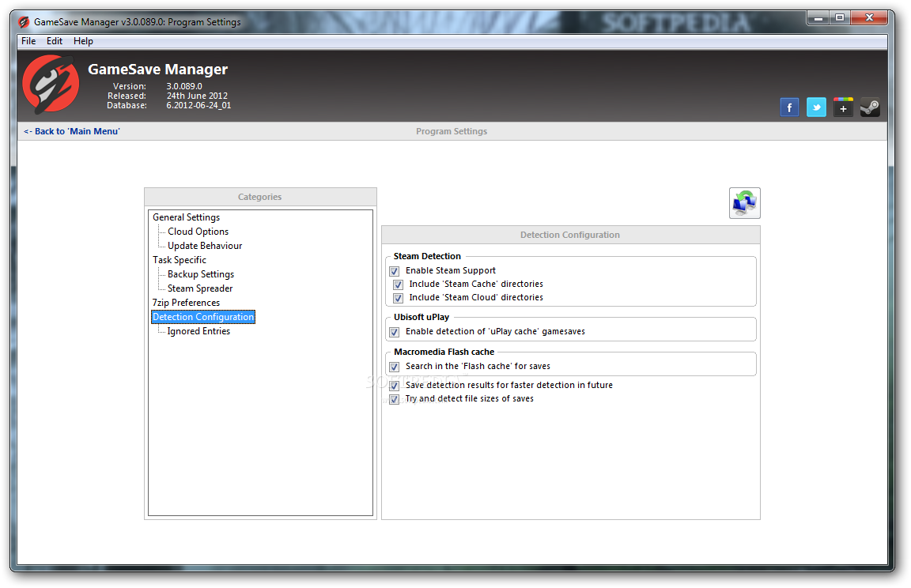
Task: Select General Settings category
Action: (x=187, y=217)
